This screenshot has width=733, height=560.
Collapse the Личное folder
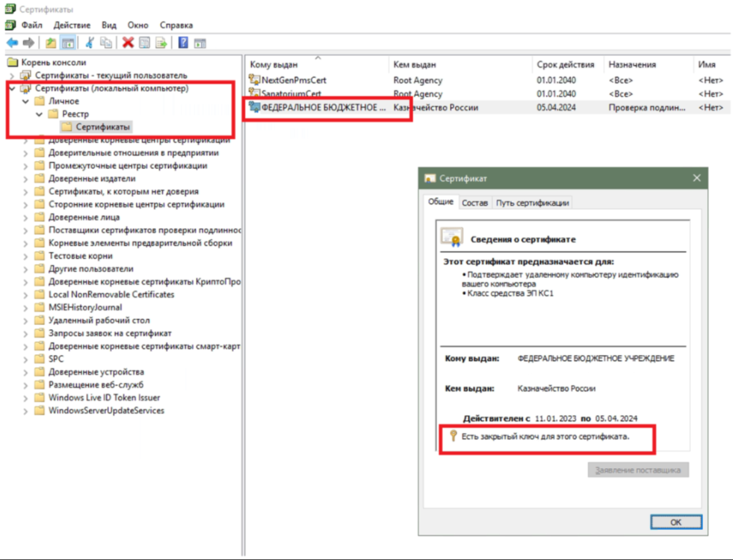[x=25, y=101]
